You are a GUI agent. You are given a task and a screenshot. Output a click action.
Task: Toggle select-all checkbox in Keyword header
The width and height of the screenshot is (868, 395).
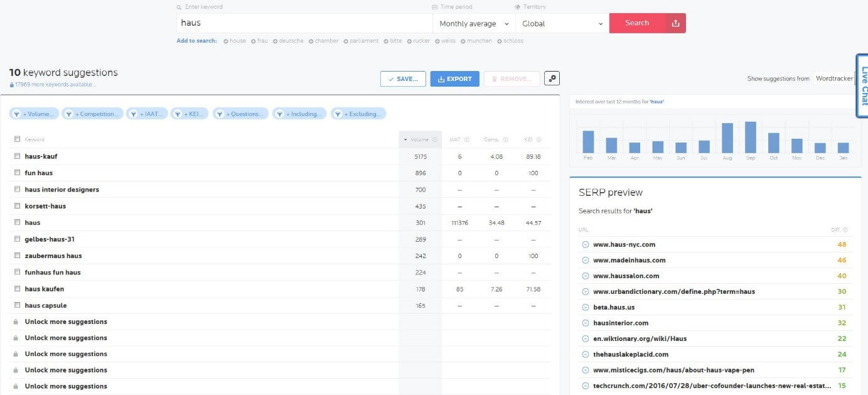tap(17, 139)
